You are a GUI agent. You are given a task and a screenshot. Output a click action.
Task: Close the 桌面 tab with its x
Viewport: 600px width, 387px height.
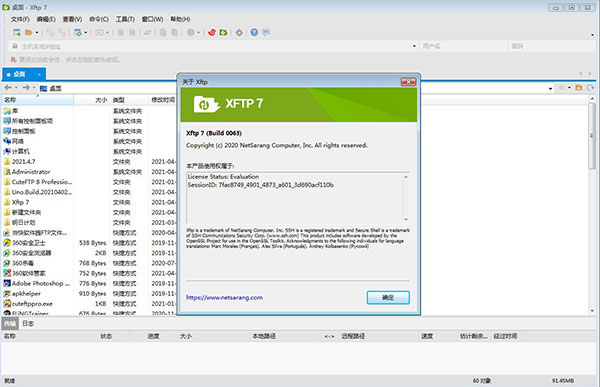(39, 74)
